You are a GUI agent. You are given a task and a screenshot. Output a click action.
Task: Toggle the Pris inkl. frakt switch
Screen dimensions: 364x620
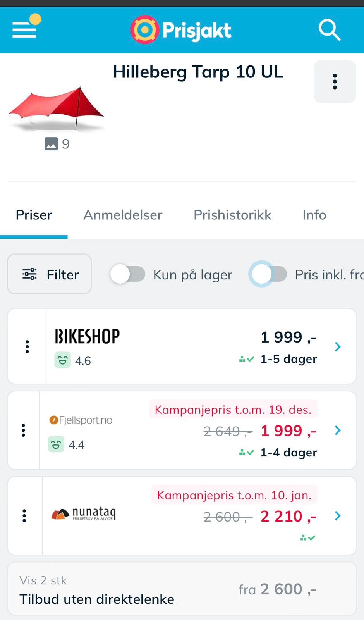pos(268,274)
